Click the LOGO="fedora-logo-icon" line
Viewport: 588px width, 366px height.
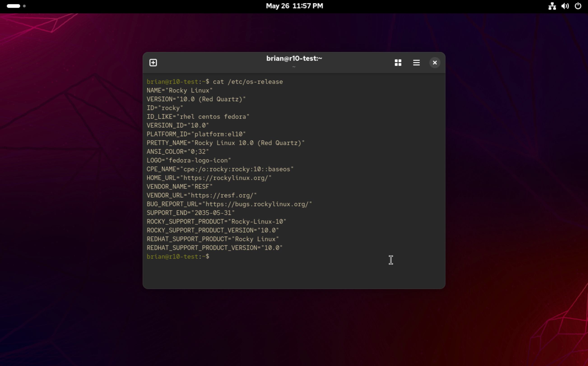188,160
